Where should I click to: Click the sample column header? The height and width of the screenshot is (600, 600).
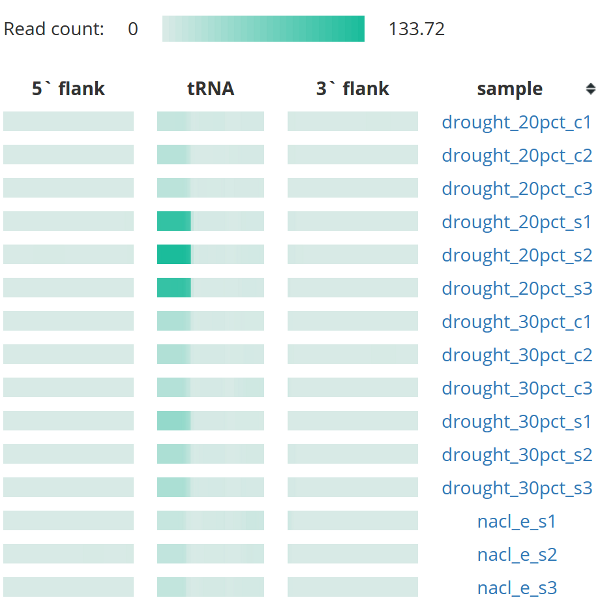click(x=510, y=89)
